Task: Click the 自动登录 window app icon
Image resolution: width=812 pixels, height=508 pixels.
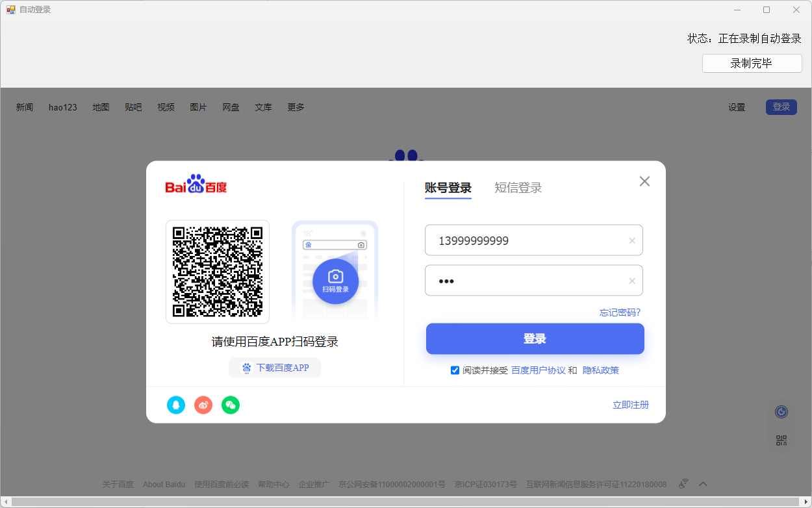Action: tap(11, 10)
